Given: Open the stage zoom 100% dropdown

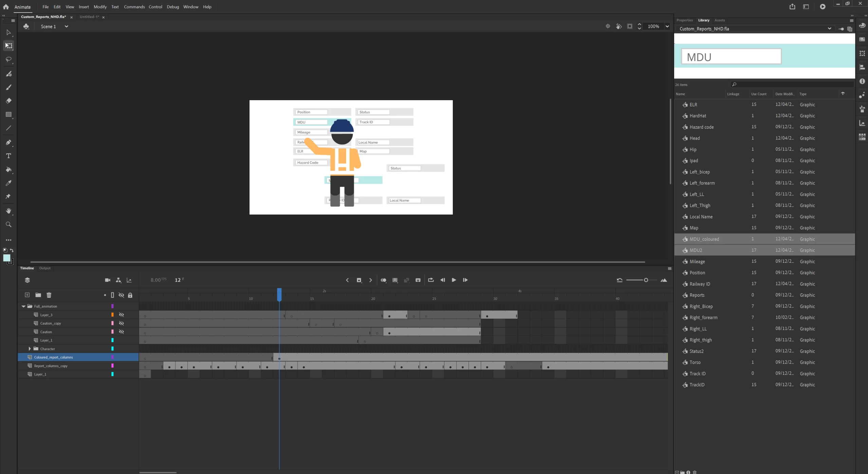Looking at the screenshot, I should [667, 26].
